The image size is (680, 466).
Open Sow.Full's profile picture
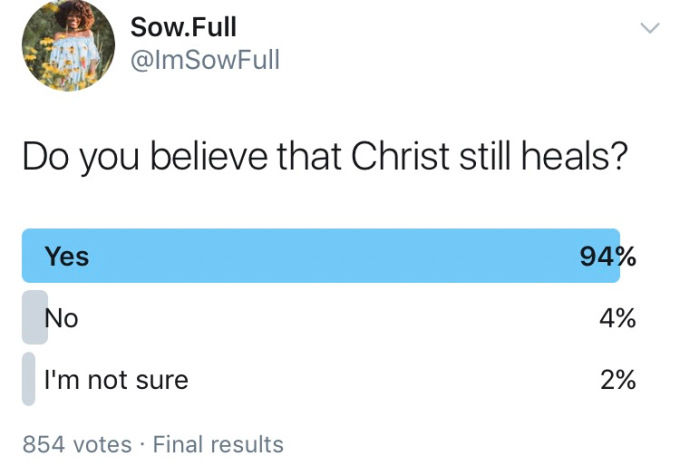click(x=69, y=45)
